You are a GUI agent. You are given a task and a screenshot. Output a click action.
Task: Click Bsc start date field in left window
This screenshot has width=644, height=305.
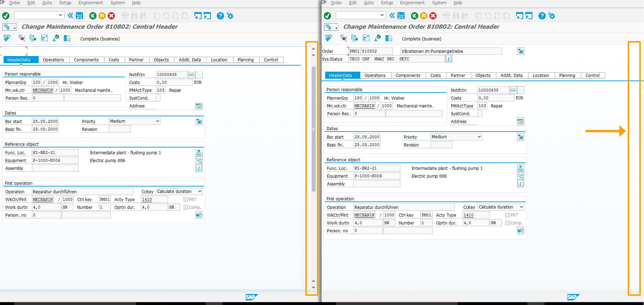click(45, 121)
